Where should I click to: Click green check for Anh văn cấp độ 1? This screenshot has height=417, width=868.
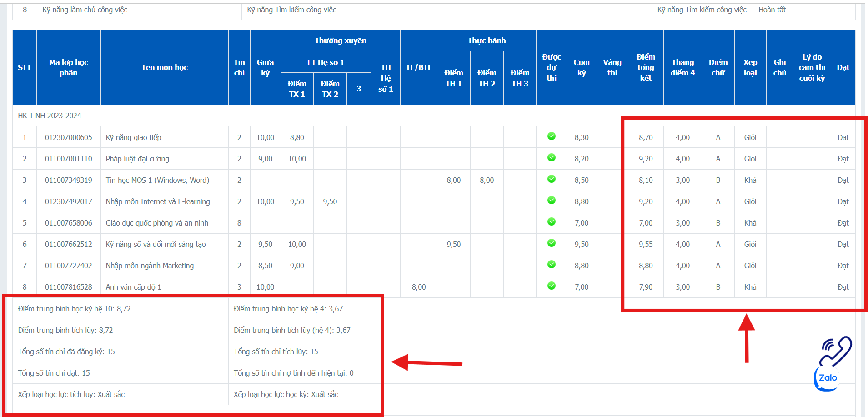point(551,286)
